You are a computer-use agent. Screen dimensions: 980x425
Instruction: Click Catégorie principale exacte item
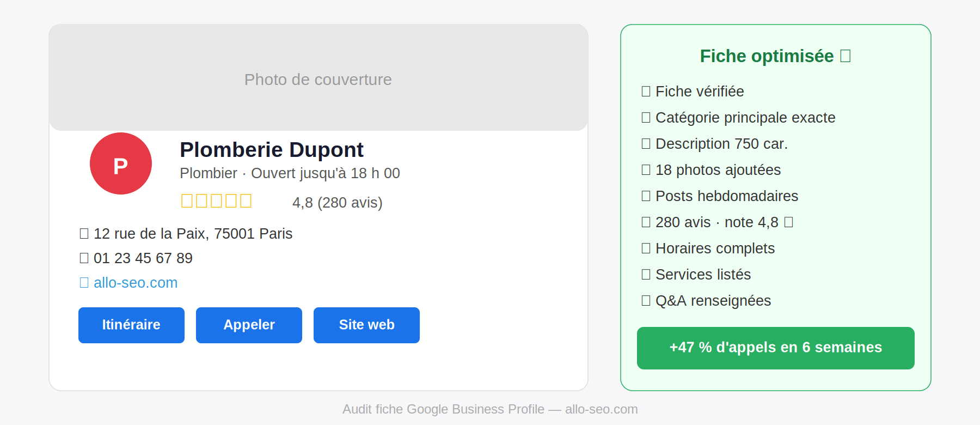(x=738, y=118)
